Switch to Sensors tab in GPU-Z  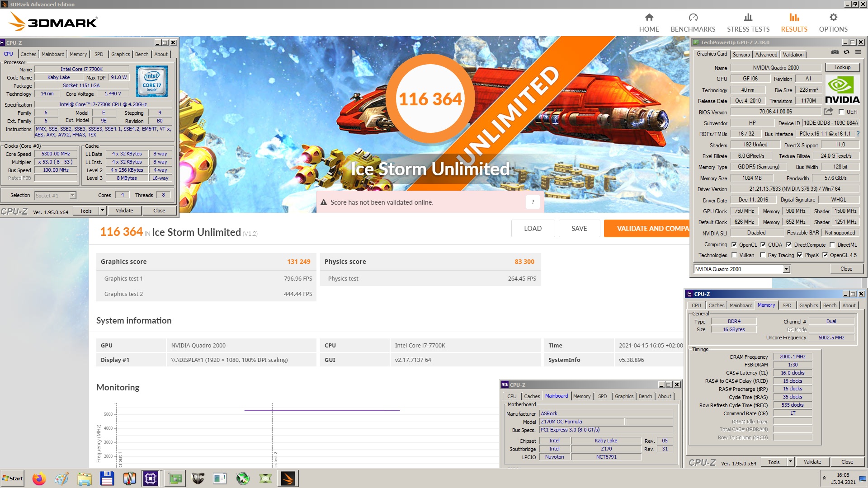pos(741,54)
